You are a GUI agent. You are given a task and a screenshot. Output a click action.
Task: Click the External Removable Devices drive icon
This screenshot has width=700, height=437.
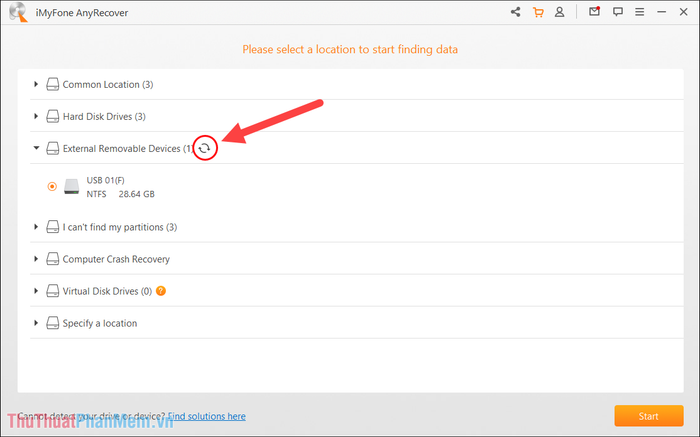[x=53, y=148]
